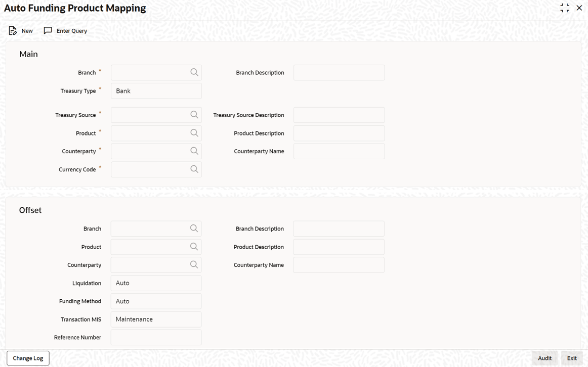Click the Main section heading
This screenshot has width=588, height=367.
(28, 54)
